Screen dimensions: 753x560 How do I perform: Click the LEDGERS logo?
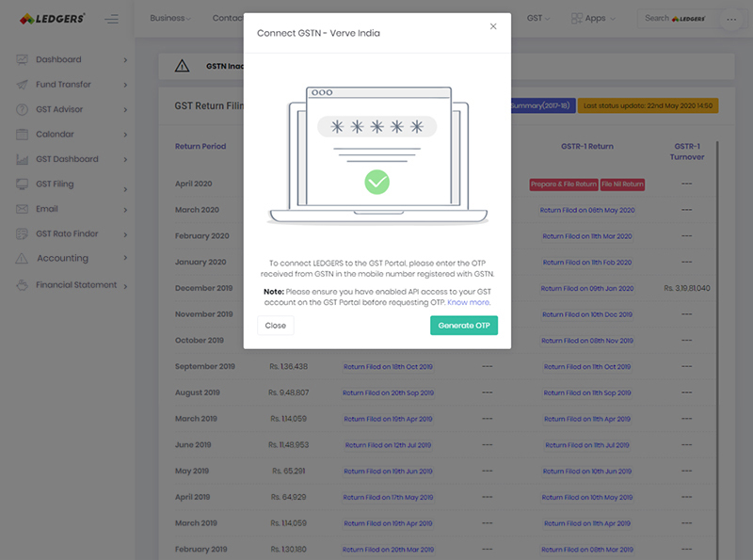click(x=53, y=19)
